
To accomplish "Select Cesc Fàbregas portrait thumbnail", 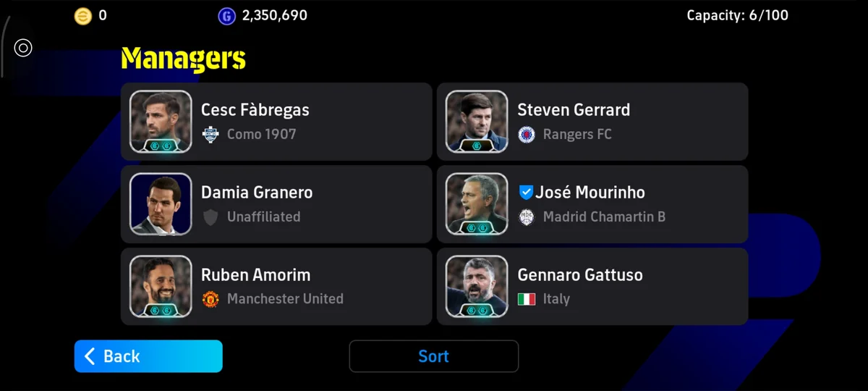I will pyautogui.click(x=161, y=122).
